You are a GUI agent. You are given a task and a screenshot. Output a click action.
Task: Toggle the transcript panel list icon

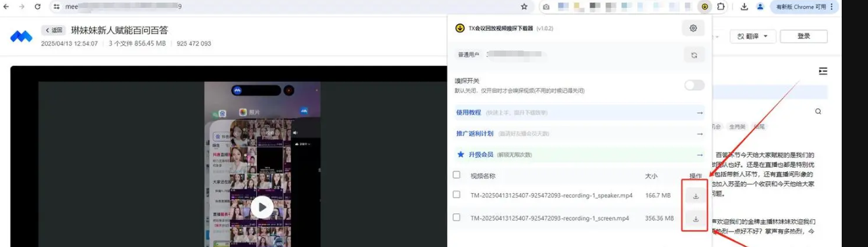click(823, 71)
